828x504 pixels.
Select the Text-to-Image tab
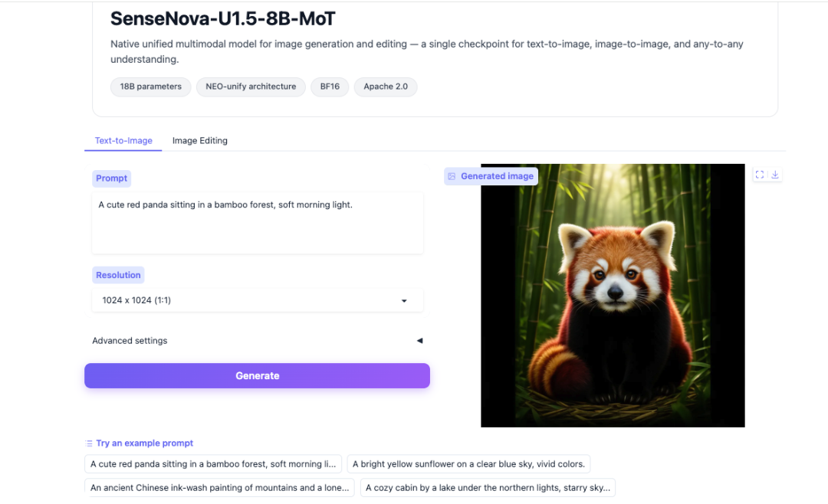click(x=123, y=140)
